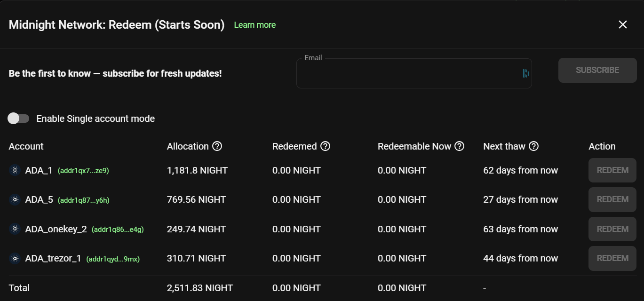
Task: Click the Midnight Network: Redeem dialog title
Action: click(x=117, y=25)
